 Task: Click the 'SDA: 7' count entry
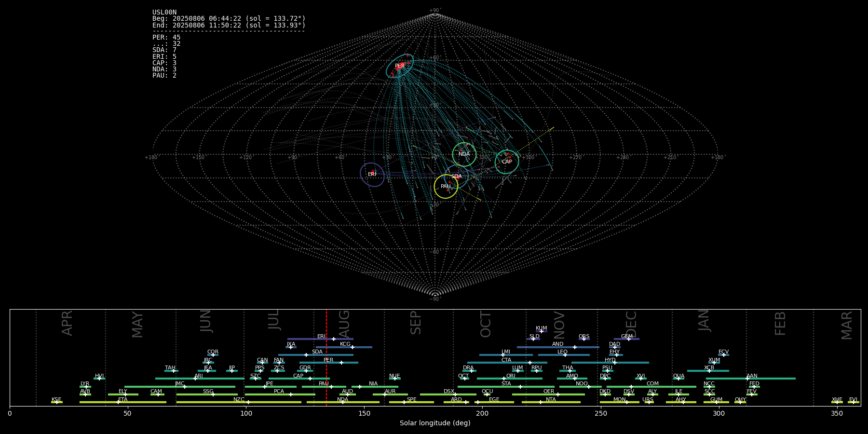pos(164,50)
